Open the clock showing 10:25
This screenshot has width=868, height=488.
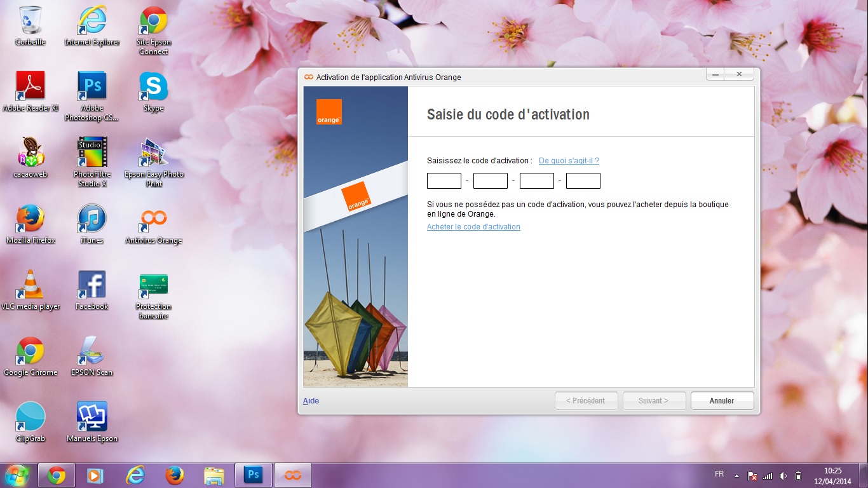click(x=833, y=475)
